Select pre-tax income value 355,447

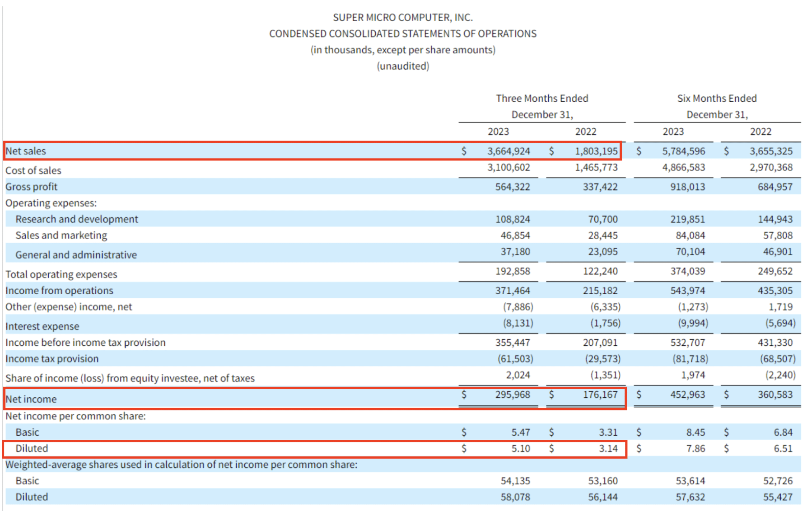(513, 343)
